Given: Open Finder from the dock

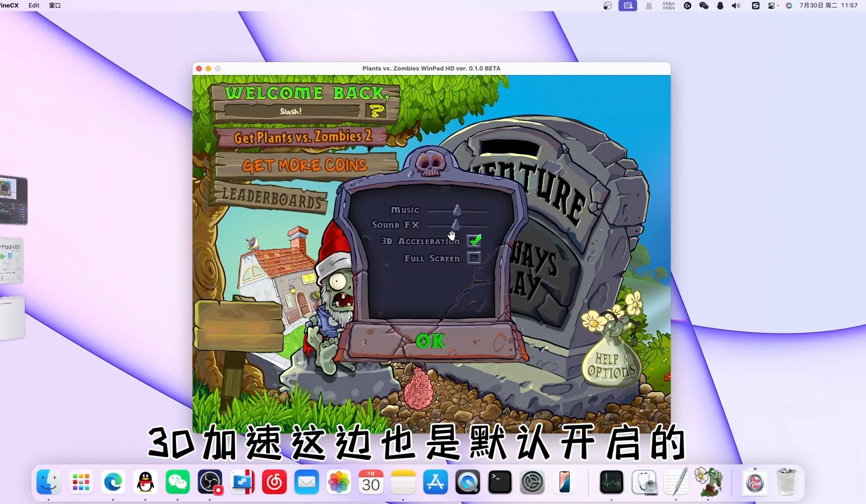Looking at the screenshot, I should point(49,482).
